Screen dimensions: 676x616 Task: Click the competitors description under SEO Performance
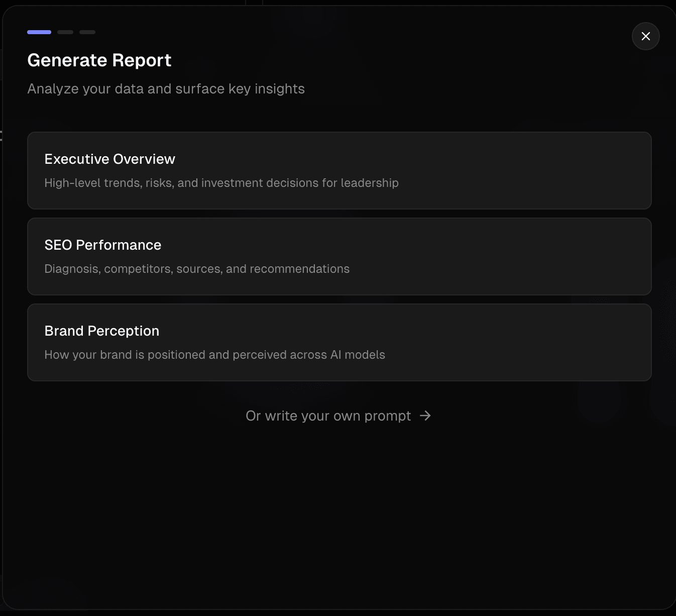[x=197, y=269]
